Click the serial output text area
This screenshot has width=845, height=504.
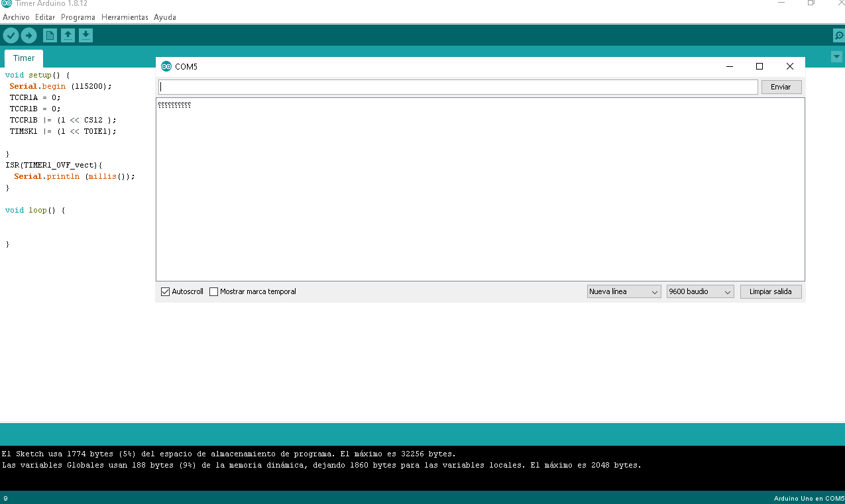coord(480,189)
